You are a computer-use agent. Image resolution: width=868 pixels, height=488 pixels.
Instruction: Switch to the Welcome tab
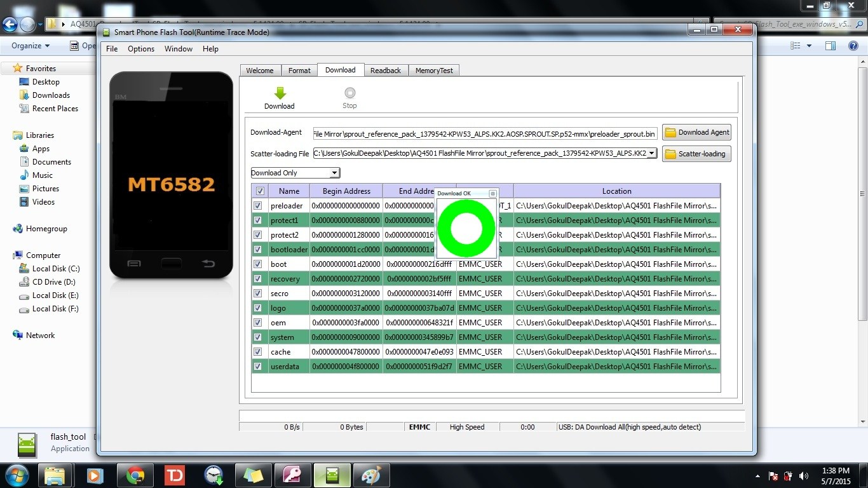click(x=260, y=71)
